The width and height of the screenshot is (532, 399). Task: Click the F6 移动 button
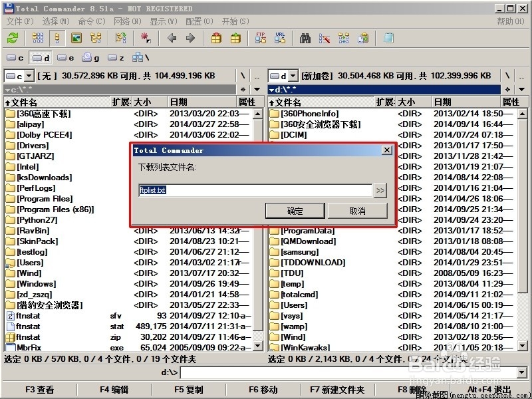(263, 390)
